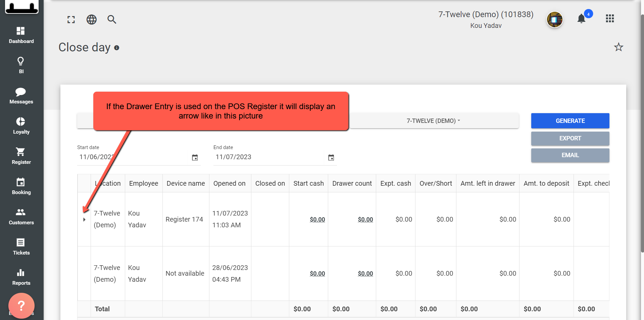Open the 7-TWELVE (DEMO) location dropdown
The image size is (644, 320).
[433, 121]
